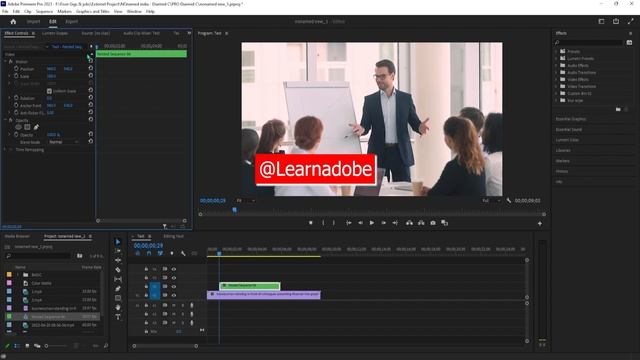Click Mark Out in Program monitor
Viewport: 640px width, 360px height.
click(x=333, y=223)
